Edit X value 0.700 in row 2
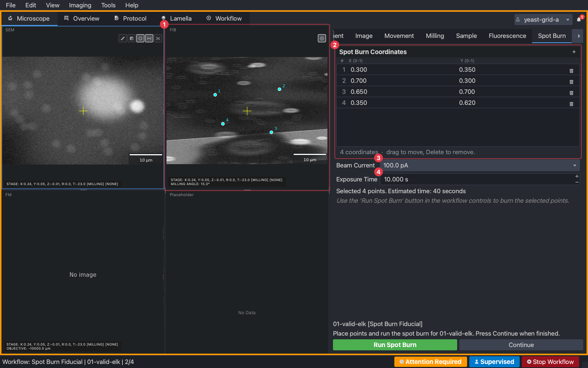This screenshot has width=588, height=368. (x=359, y=81)
